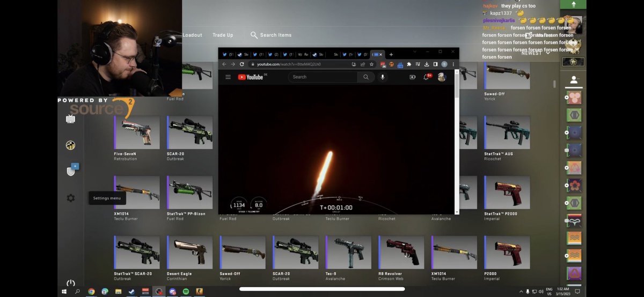
Task: Click the Search Items magnifier icon
Action: (x=254, y=35)
